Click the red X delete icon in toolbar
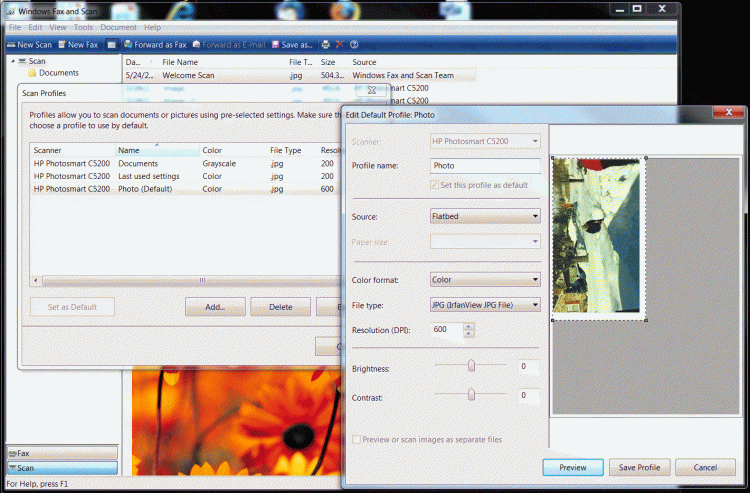 (340, 44)
